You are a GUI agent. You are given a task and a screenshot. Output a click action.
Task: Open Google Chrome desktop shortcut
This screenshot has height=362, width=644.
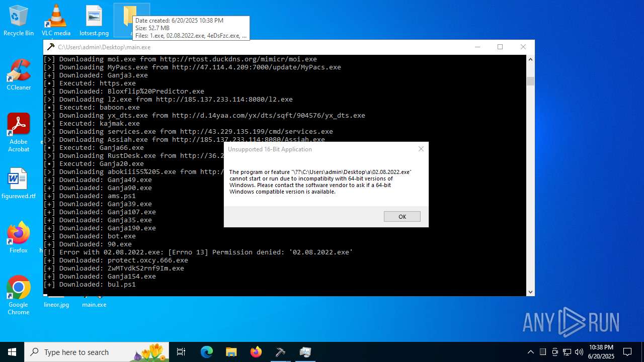click(x=19, y=295)
